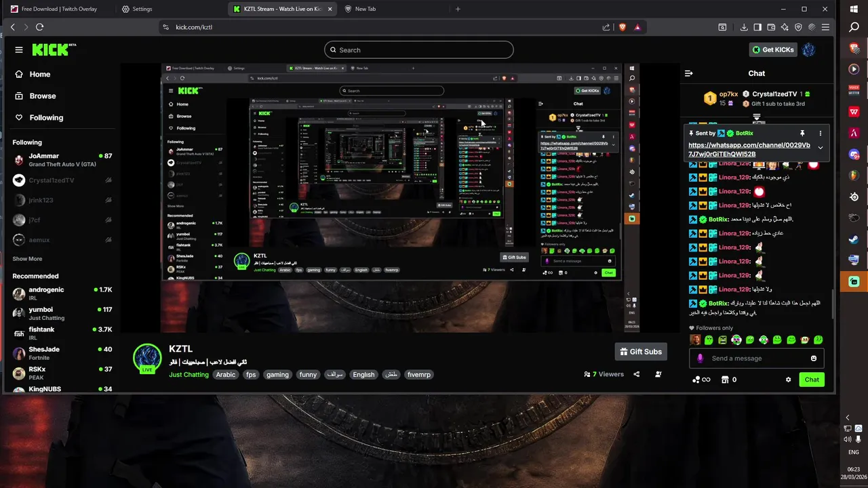Open the WhatsApp channel link

[x=749, y=149]
